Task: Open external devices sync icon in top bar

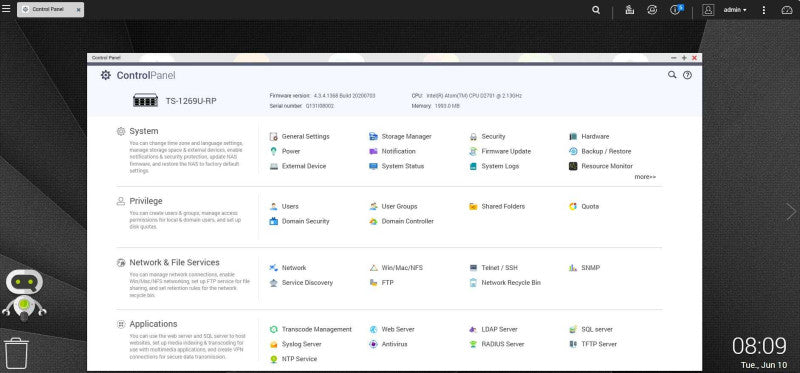Action: pos(652,10)
